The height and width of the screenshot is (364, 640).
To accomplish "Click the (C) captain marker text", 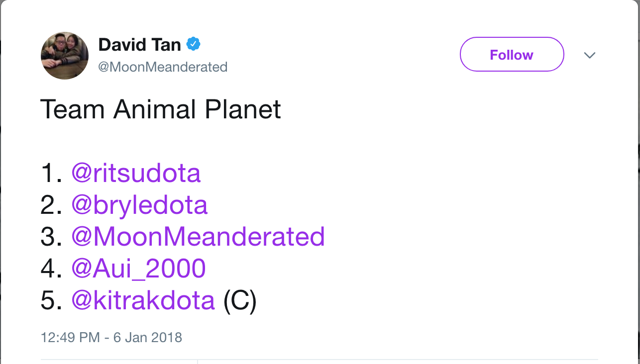I will (240, 300).
